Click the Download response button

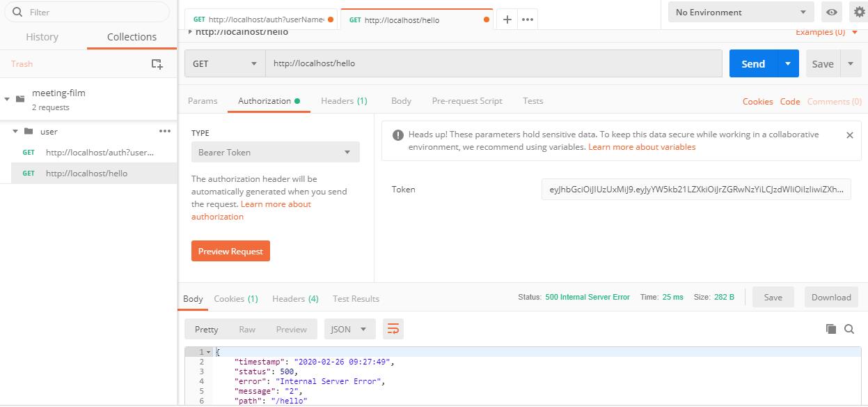pos(831,297)
